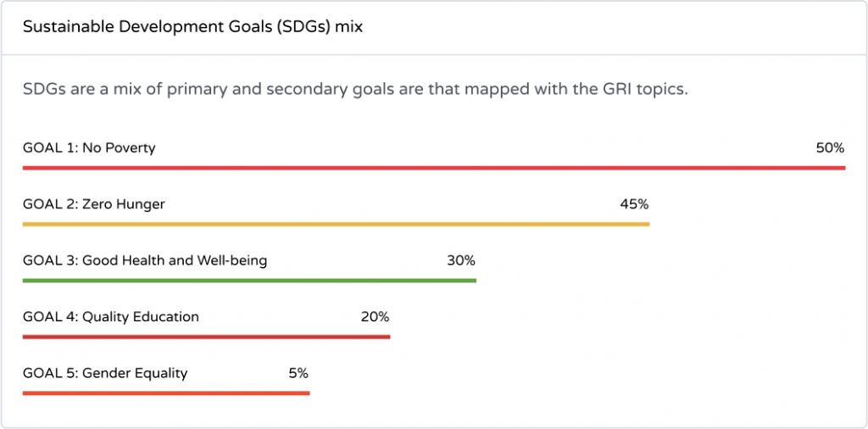Select the 'GOAL 2: Zero Hunger' label

94,204
